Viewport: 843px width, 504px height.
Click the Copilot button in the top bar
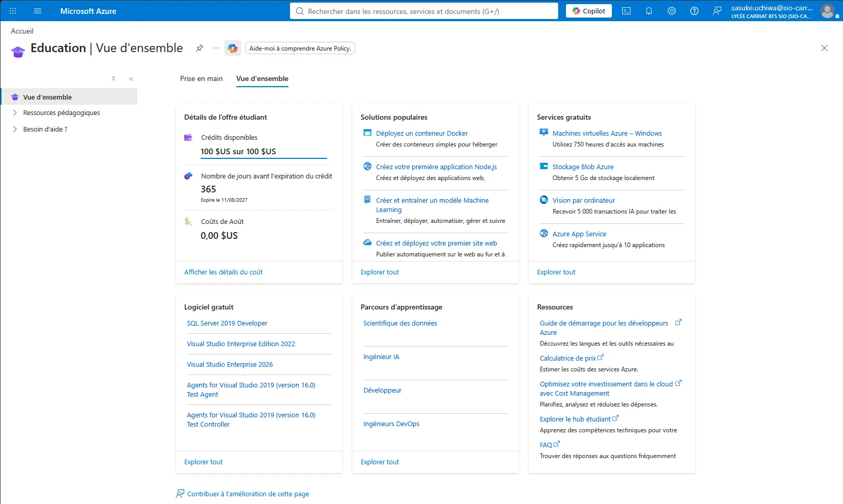[x=589, y=11]
